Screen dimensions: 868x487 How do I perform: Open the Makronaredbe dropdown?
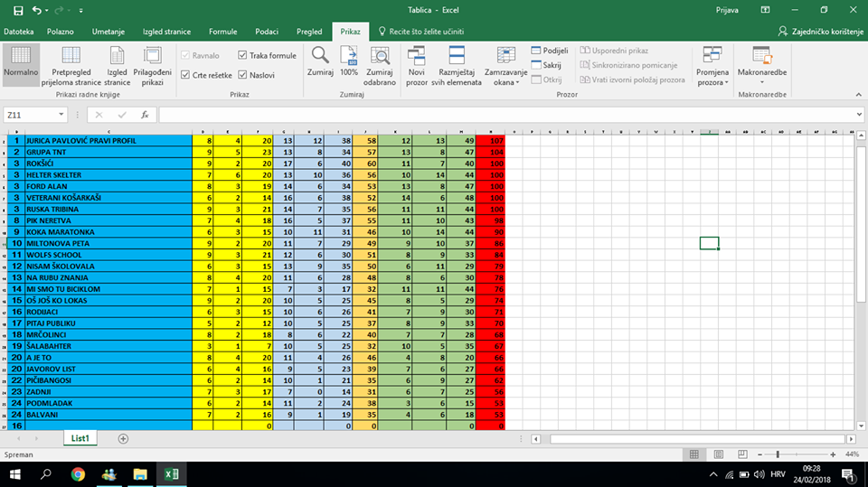762,63
